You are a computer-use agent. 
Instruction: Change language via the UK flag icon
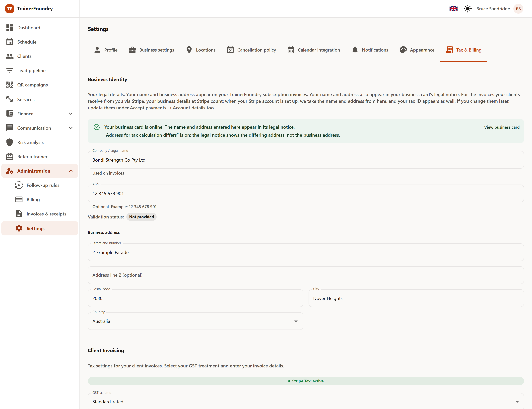click(453, 9)
